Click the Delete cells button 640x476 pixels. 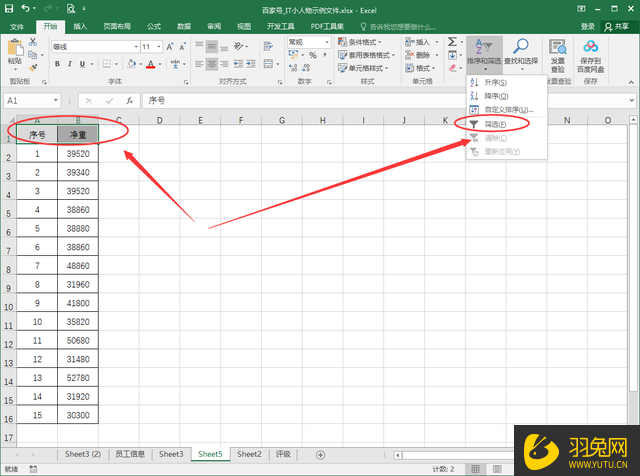coord(418,55)
